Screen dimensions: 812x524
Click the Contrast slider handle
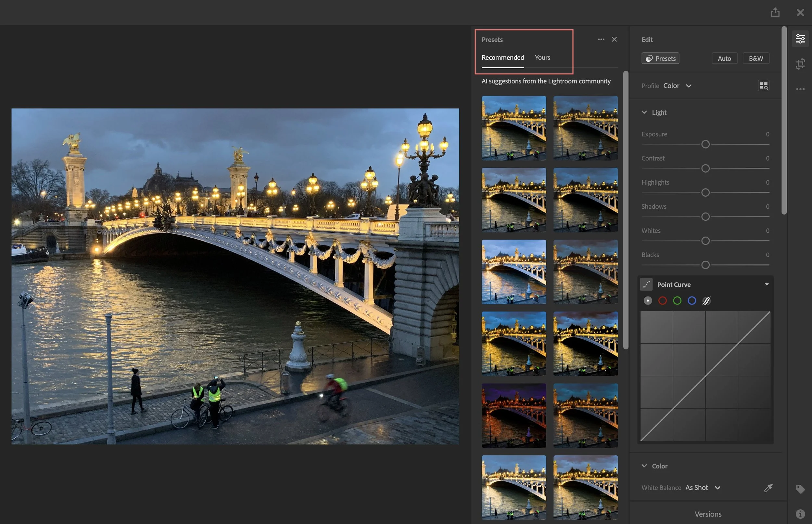pyautogui.click(x=705, y=168)
